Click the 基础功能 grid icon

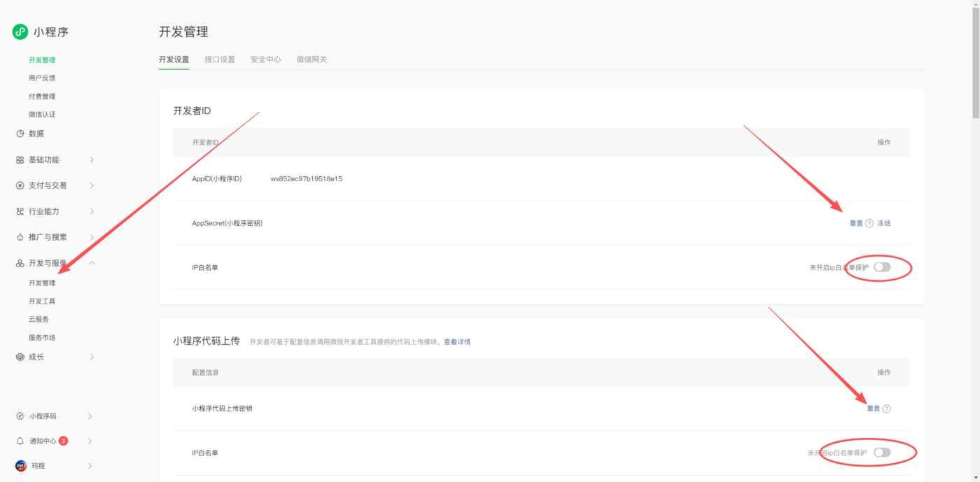click(x=20, y=160)
